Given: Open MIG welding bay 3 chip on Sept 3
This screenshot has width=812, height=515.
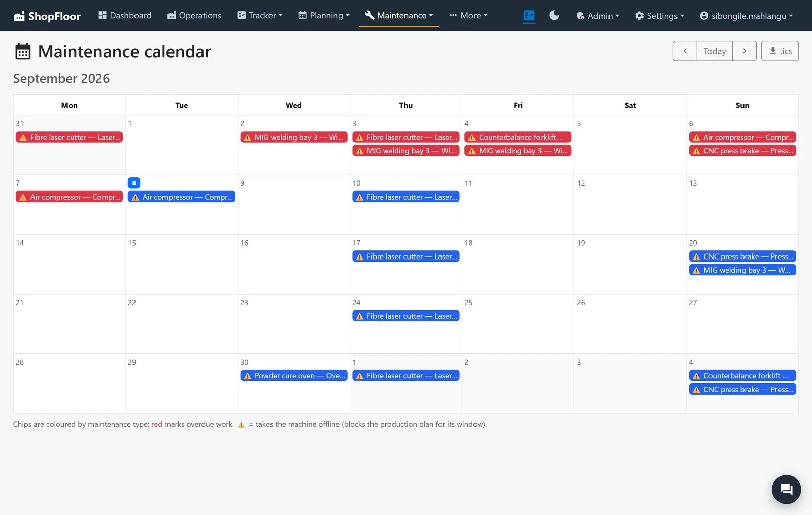Looking at the screenshot, I should 406,151.
